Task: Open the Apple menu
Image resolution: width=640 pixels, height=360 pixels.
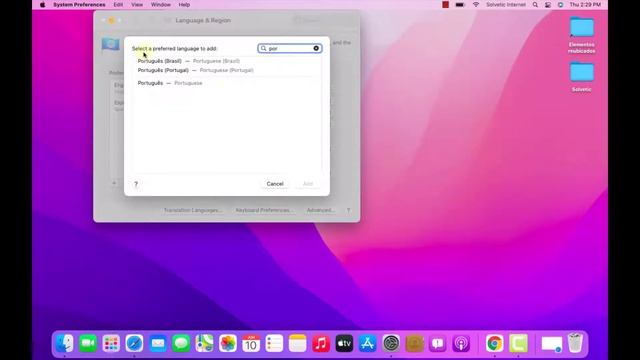Action: click(x=42, y=4)
